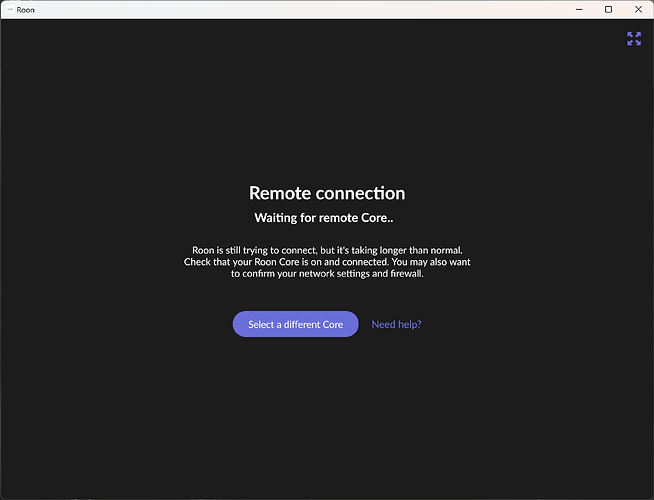Open the Need help? link
654x500 pixels.
click(x=396, y=324)
